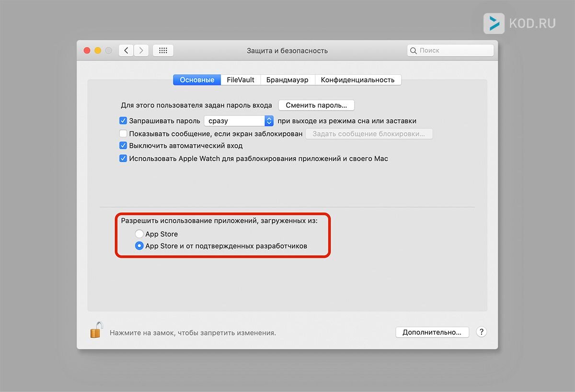Open the Брандмауэр tab
The image size is (575, 392).
click(287, 79)
